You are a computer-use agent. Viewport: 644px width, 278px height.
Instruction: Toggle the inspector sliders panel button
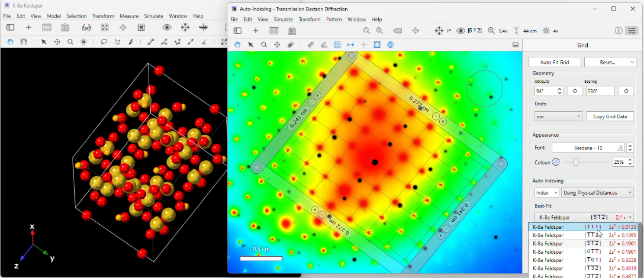pyautogui.click(x=632, y=31)
